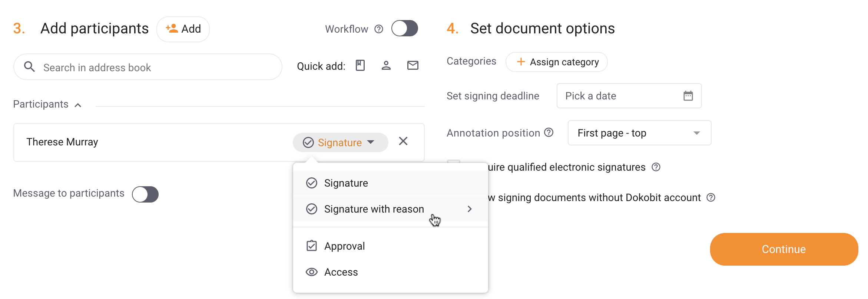The image size is (868, 299).
Task: Enable the Workflow toggle
Action: (x=405, y=28)
